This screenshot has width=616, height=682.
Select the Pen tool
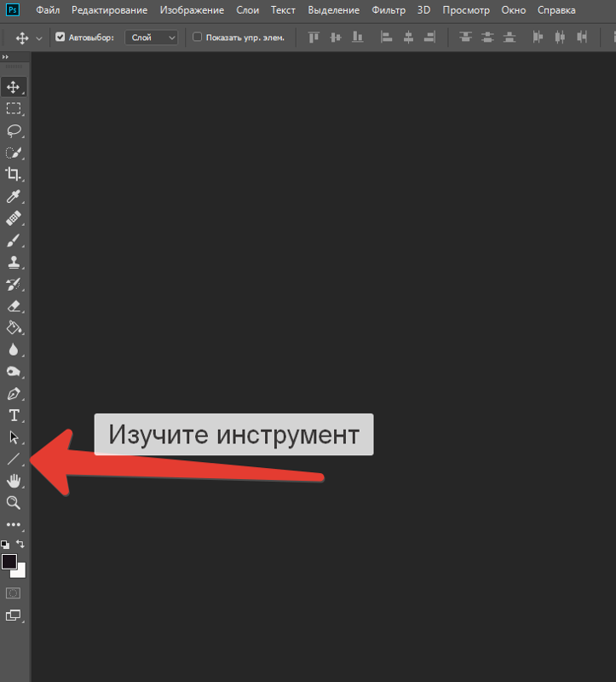pyautogui.click(x=14, y=394)
